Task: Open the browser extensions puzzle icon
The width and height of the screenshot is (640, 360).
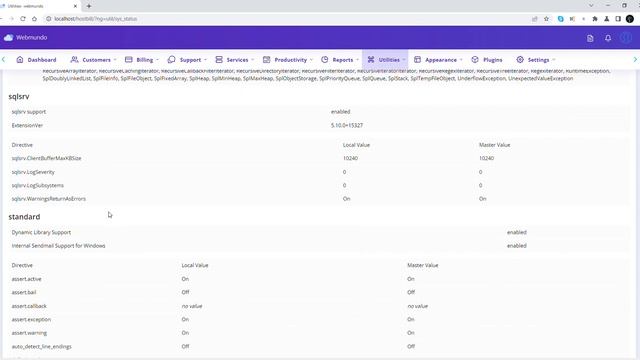Action: [595, 19]
